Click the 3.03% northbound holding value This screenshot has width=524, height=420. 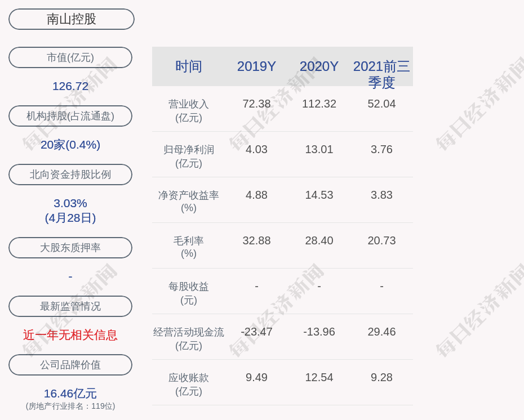[70, 203]
